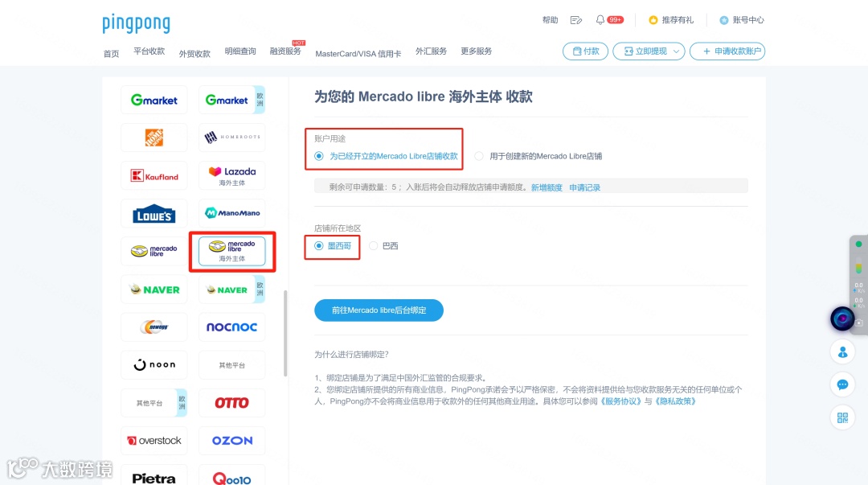The width and height of the screenshot is (868, 485).
Task: Select the 其他平台 tile beside noon
Action: pyautogui.click(x=232, y=364)
